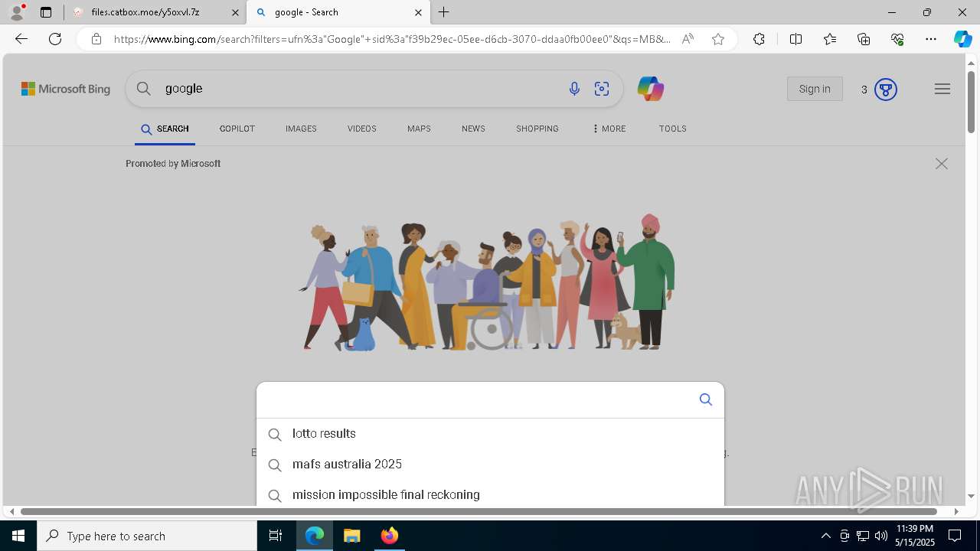Image resolution: width=980 pixels, height=551 pixels.
Task: Open Browser essentials icon
Action: click(897, 39)
